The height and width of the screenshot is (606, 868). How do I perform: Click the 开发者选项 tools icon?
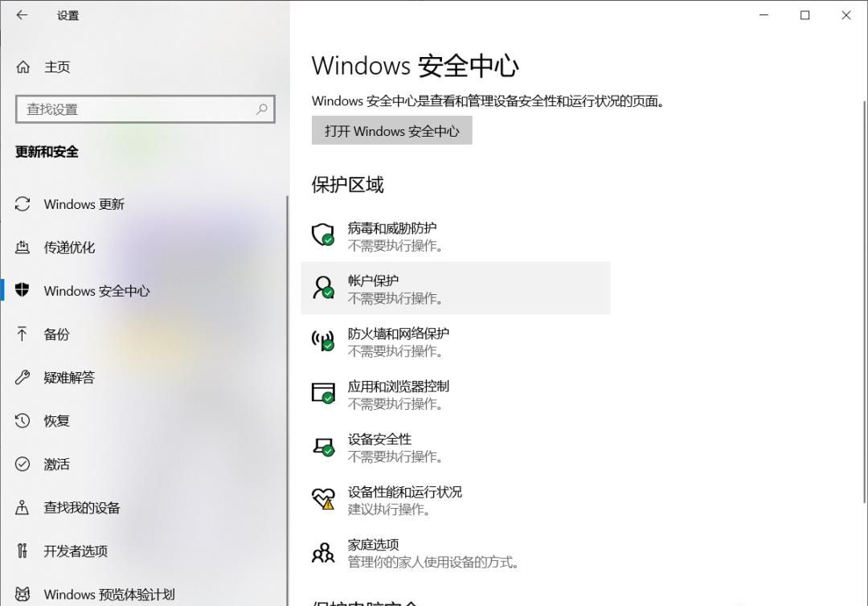coord(23,551)
